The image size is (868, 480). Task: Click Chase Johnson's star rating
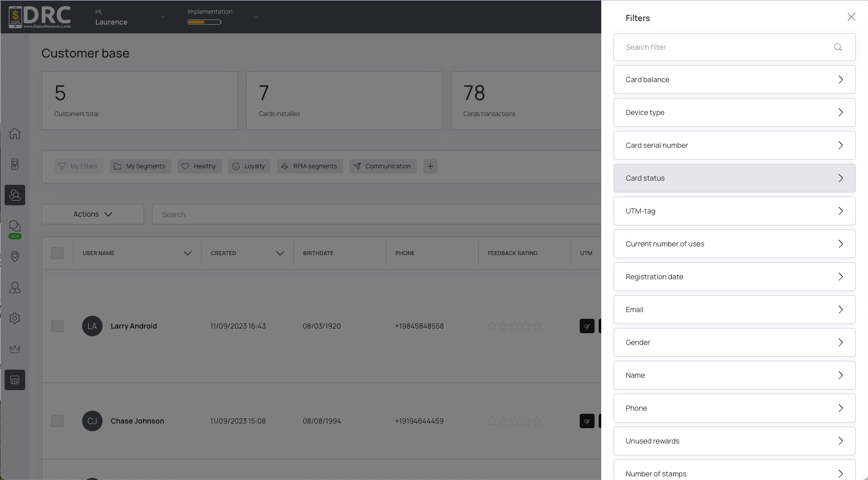click(515, 421)
